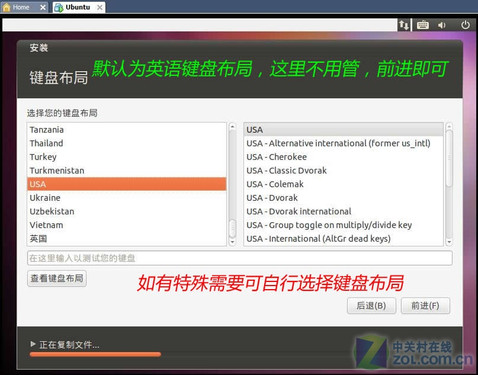Select the Ubuntu tab
Screen dimensions: 478x375
coord(78,7)
